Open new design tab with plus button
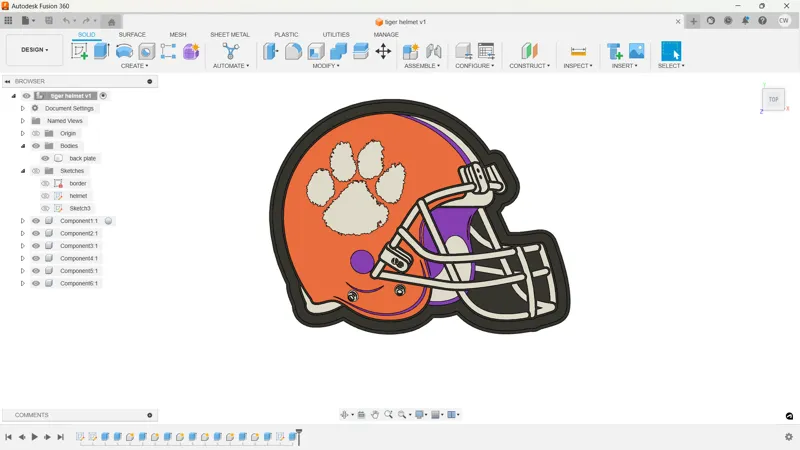This screenshot has width=800, height=450. tap(693, 21)
